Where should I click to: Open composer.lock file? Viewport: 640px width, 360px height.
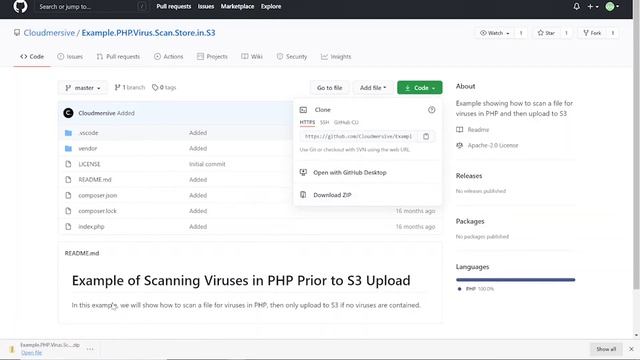[98, 211]
